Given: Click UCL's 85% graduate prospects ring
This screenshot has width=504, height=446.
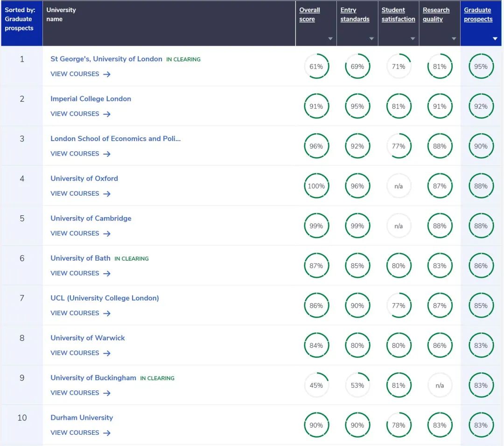Looking at the screenshot, I should [481, 306].
